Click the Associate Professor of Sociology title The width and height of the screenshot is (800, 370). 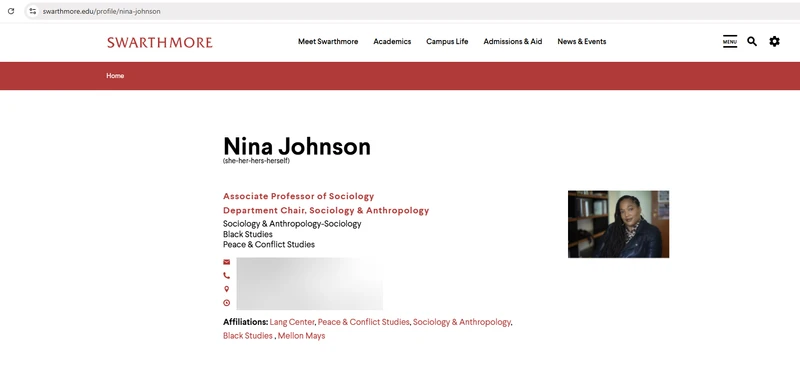tap(298, 196)
